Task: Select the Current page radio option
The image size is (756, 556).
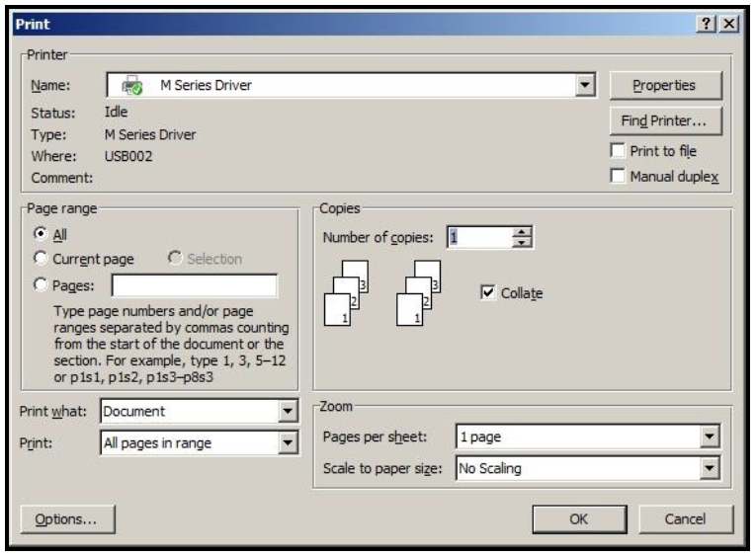Action: click(41, 258)
